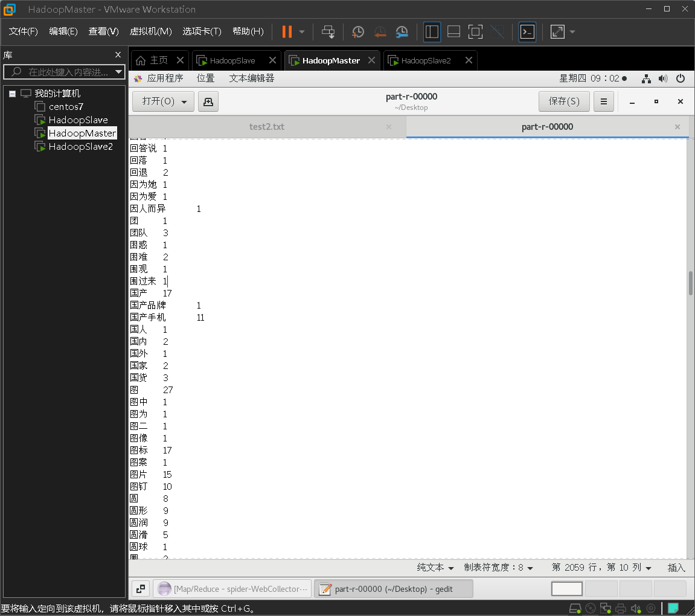
Task: Click the send Ctrl+Alt+Del icon in toolbar
Action: click(328, 32)
